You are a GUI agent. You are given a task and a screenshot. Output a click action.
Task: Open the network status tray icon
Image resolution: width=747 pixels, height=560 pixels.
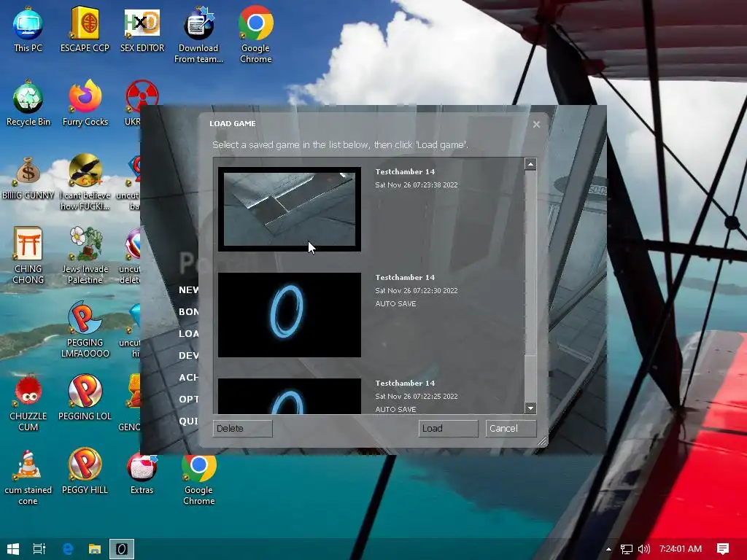point(627,549)
